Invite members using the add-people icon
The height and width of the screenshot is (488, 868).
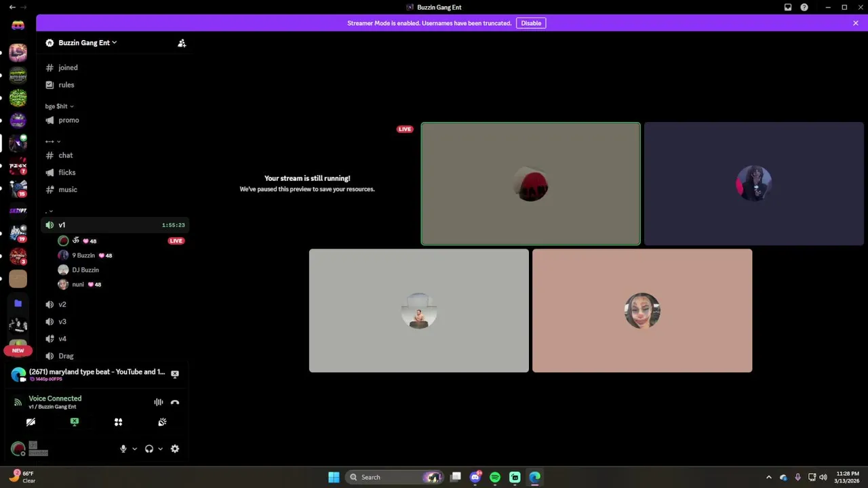pos(182,43)
